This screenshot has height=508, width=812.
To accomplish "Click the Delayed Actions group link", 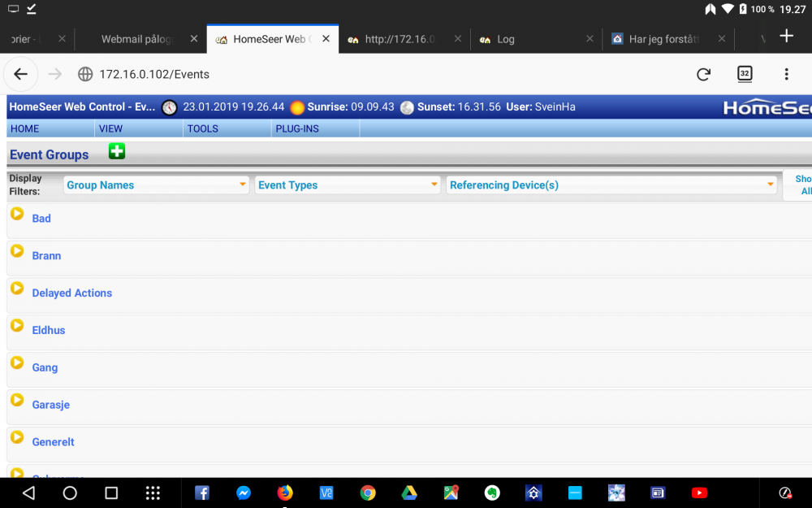I will (72, 293).
